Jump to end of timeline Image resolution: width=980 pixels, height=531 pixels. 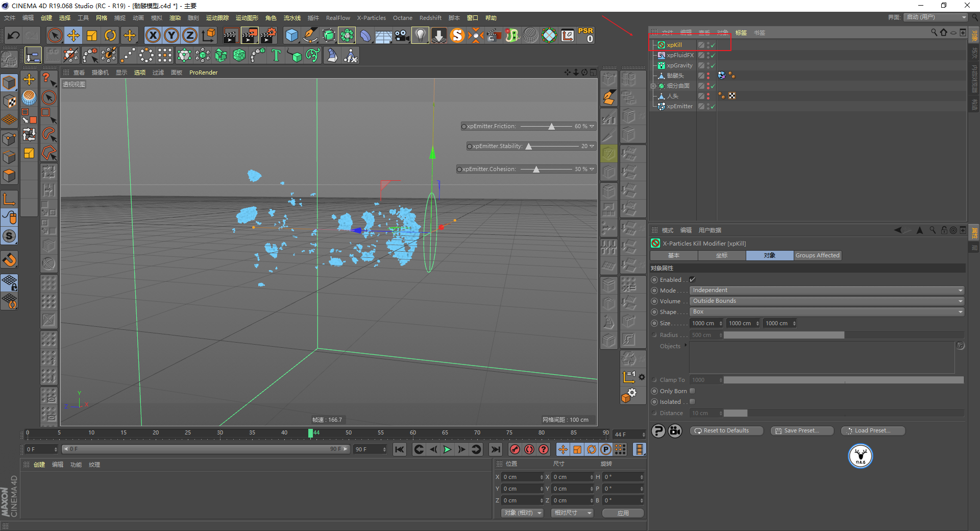[495, 449]
